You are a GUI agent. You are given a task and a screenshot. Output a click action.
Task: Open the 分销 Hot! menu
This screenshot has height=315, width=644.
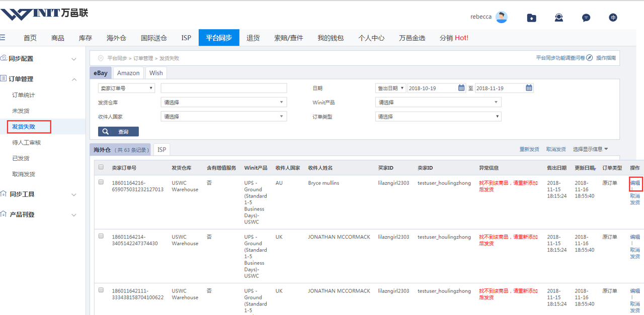454,38
